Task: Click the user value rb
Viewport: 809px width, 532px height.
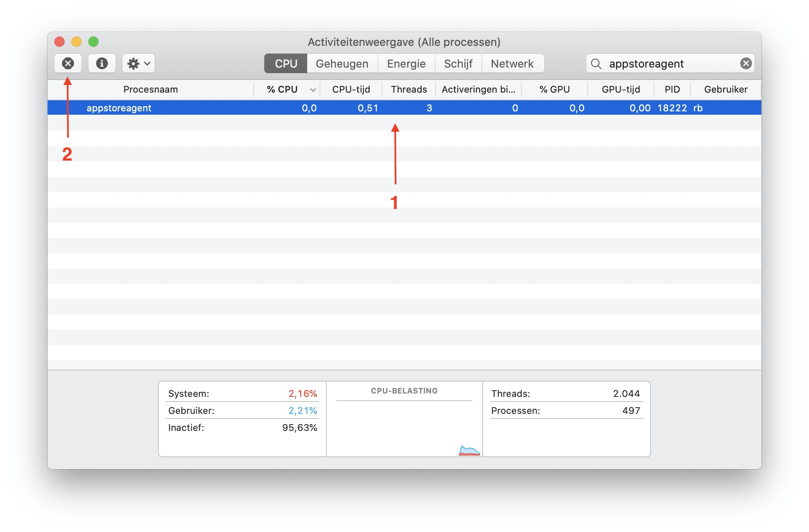Action: (698, 108)
